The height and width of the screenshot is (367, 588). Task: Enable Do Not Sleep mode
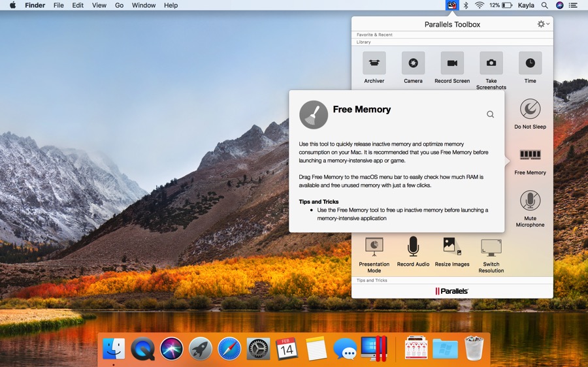(530, 110)
